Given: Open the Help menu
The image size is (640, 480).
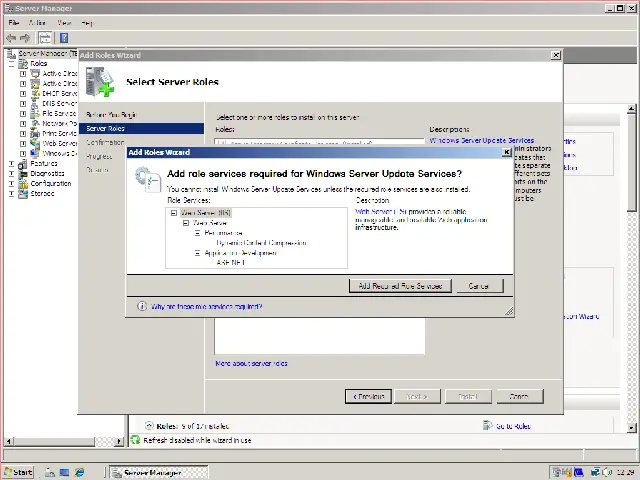Looking at the screenshot, I should click(87, 23).
